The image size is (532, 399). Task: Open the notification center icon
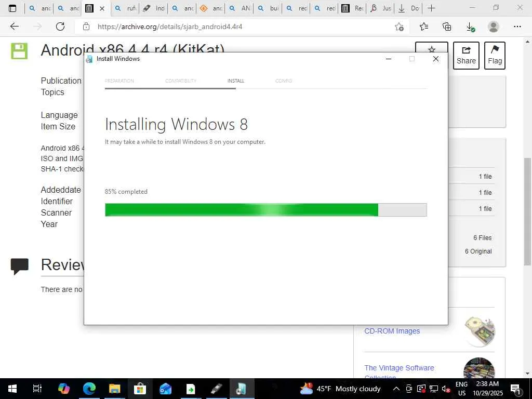click(515, 389)
